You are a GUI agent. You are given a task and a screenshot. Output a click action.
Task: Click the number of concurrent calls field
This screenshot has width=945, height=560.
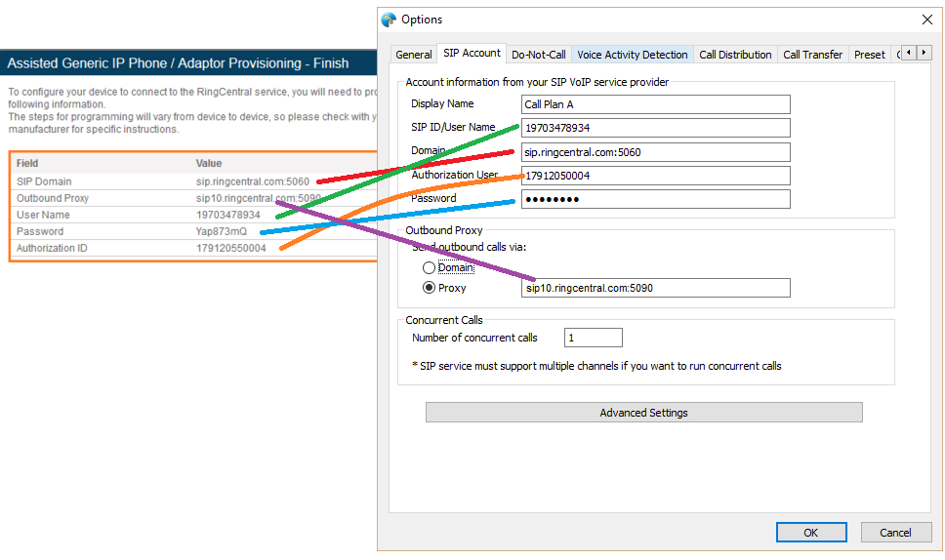[x=593, y=338]
